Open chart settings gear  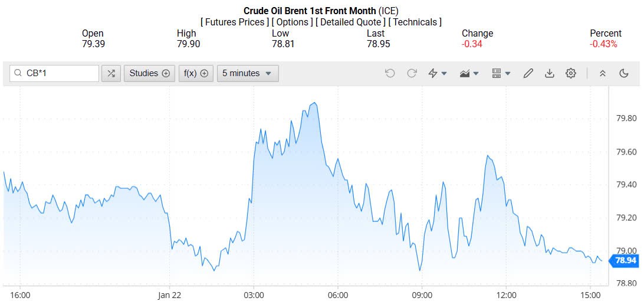(570, 73)
